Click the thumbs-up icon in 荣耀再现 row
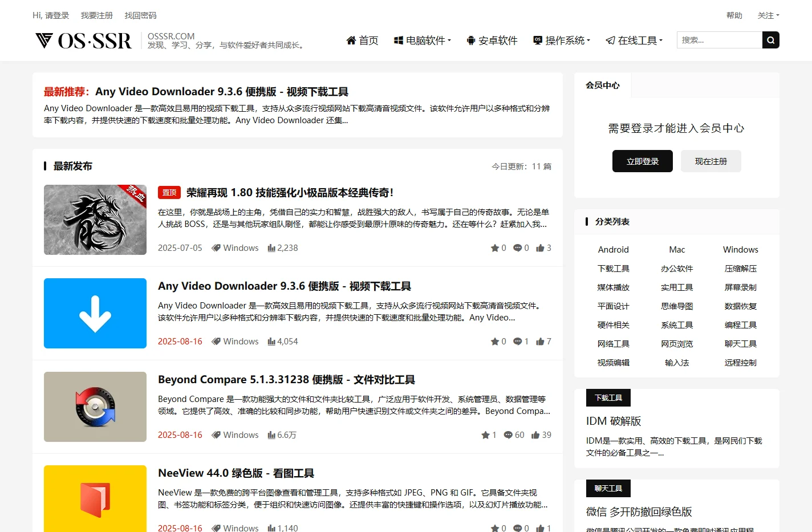The height and width of the screenshot is (532, 812). [540, 248]
